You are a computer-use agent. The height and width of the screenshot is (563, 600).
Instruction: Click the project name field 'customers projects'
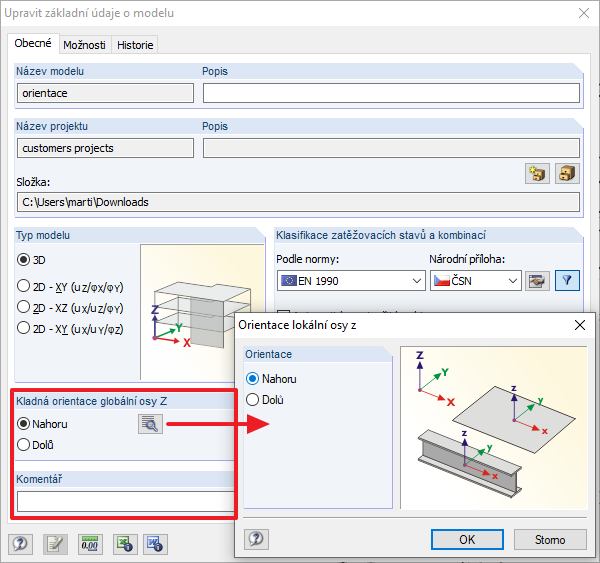[x=105, y=148]
